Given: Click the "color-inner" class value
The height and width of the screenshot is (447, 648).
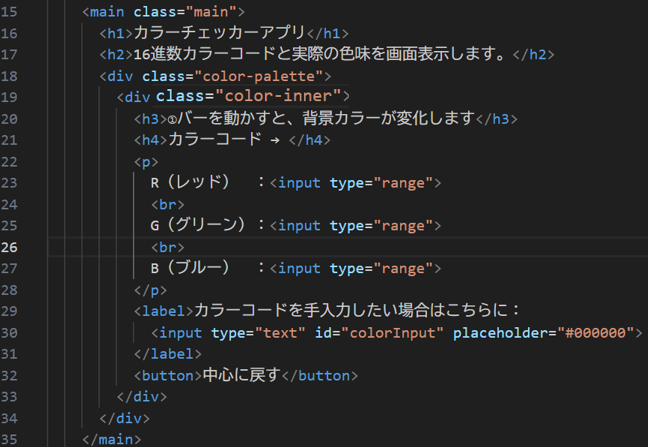Looking at the screenshot, I should tap(282, 96).
